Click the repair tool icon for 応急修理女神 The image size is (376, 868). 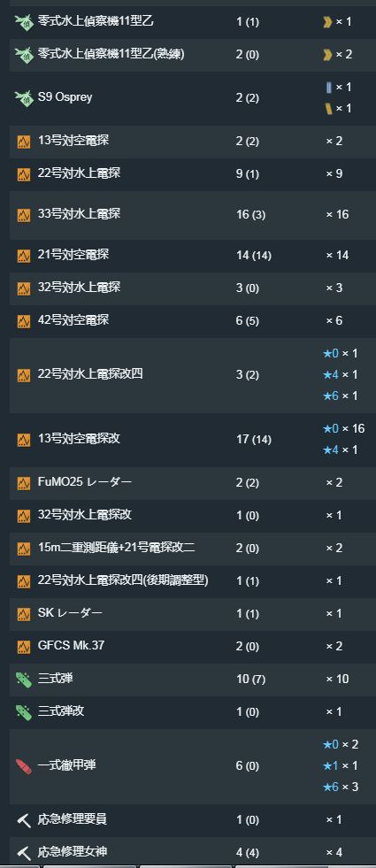pos(24,853)
